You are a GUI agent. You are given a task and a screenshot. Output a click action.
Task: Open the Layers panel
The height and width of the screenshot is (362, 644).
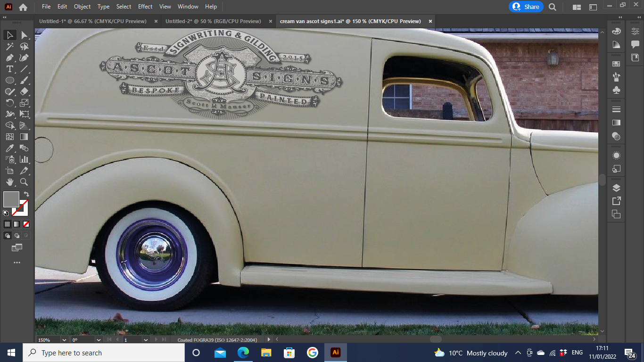point(616,188)
